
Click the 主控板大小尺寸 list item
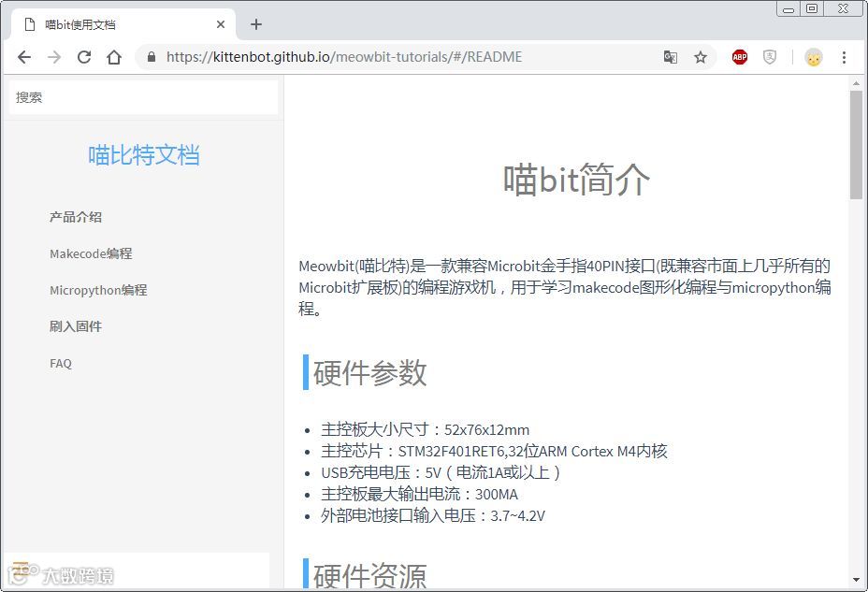point(426,430)
